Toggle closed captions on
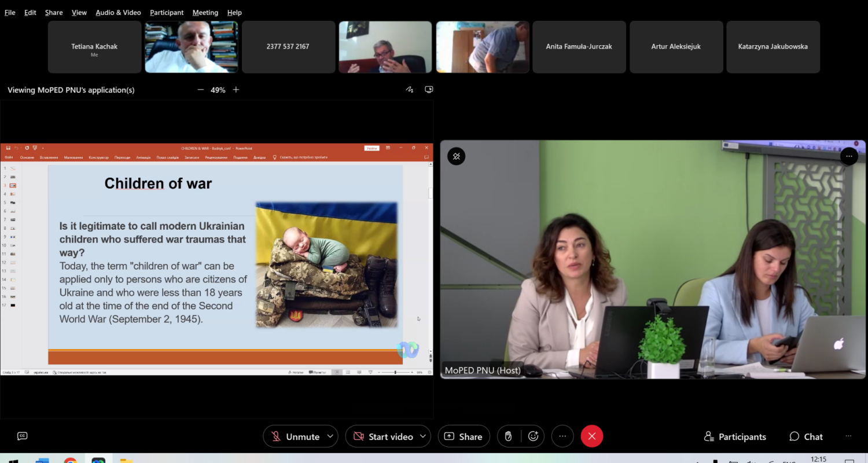868x463 pixels. [23, 436]
